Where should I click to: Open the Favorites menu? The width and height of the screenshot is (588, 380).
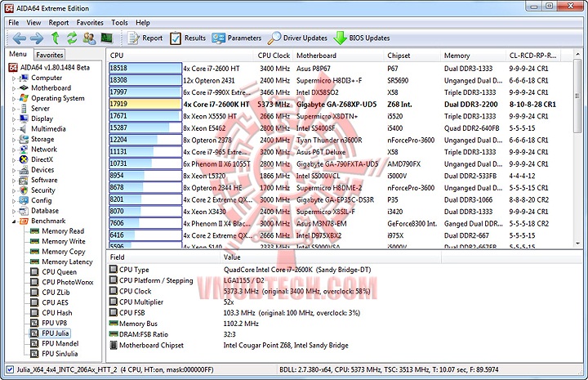coord(90,23)
